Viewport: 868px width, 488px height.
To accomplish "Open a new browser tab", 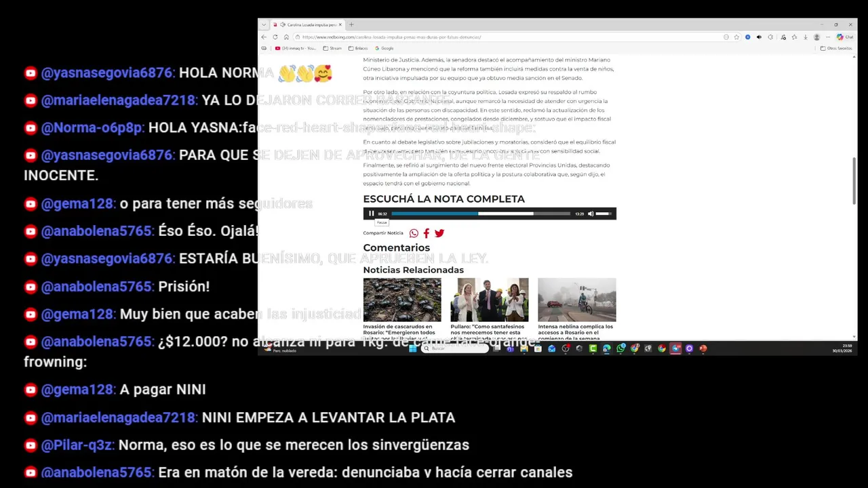I will tap(351, 24).
